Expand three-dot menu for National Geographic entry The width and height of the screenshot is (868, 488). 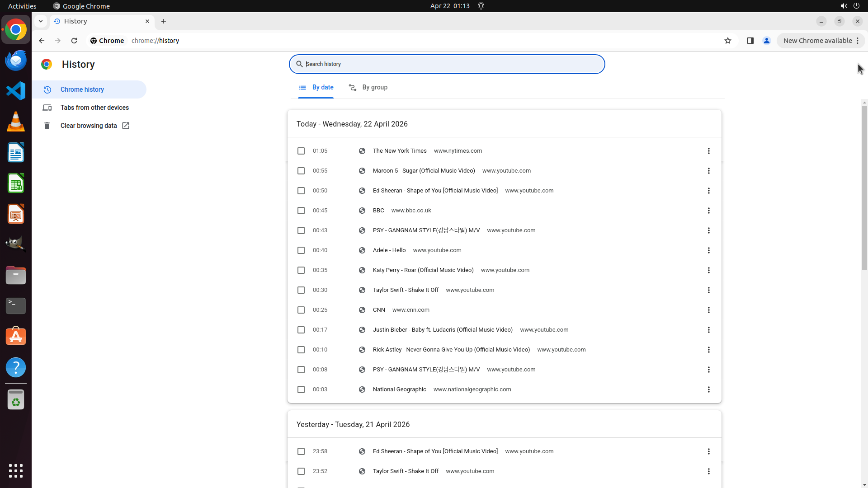tap(708, 389)
